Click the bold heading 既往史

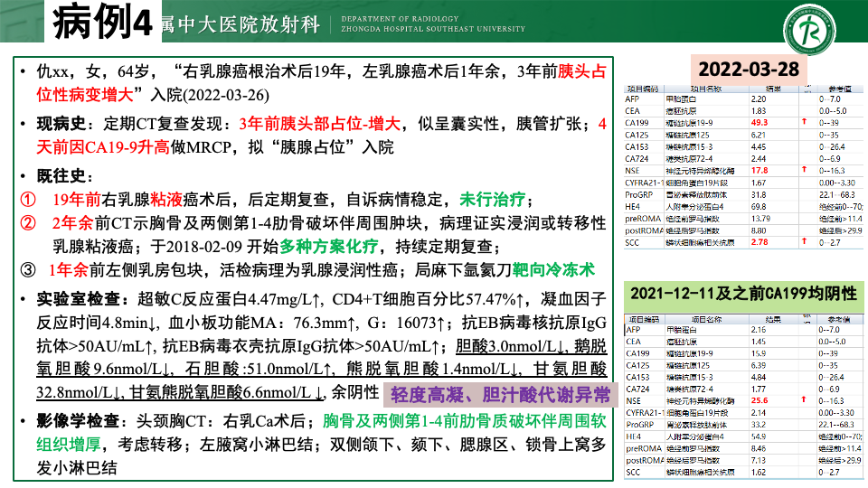tap(61, 176)
